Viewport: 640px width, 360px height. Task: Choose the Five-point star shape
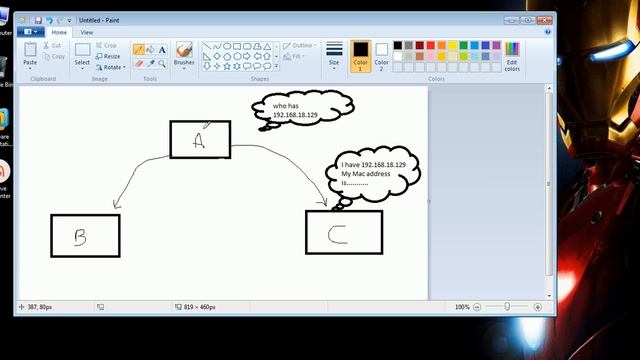pyautogui.click(x=227, y=66)
